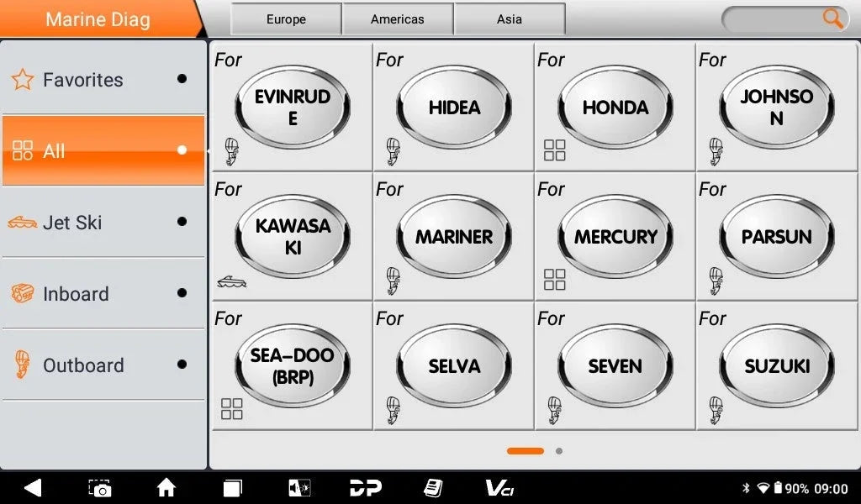Go to Home via house icon
The height and width of the screenshot is (504, 861).
[x=166, y=487]
